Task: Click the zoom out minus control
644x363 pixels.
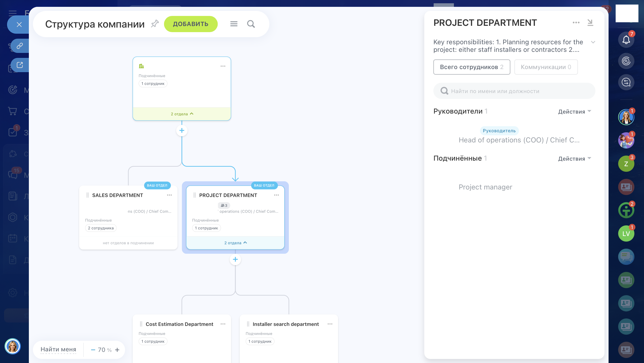Action: tap(93, 350)
